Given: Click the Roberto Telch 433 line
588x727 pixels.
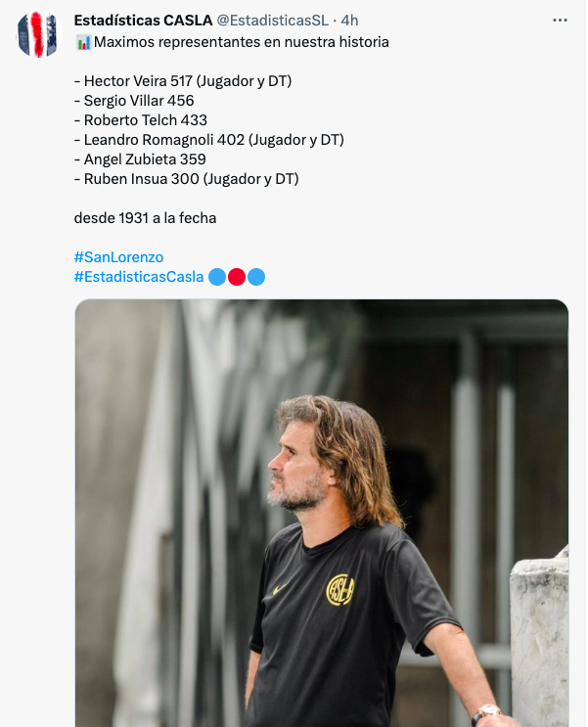Looking at the screenshot, I should click(141, 120).
